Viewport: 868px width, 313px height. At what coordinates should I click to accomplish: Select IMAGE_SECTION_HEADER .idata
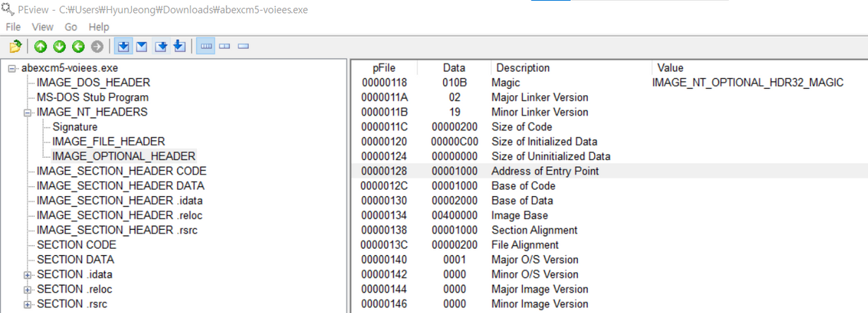[x=121, y=201]
